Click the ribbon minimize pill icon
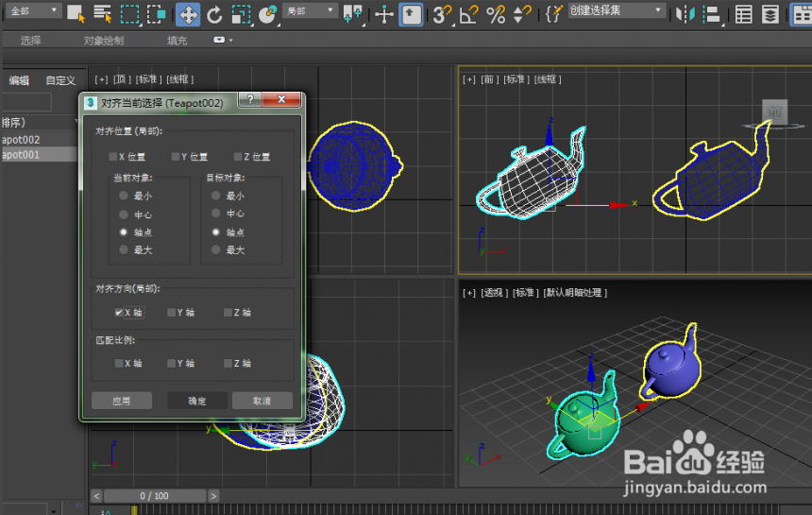Image resolution: width=812 pixels, height=515 pixels. click(x=220, y=40)
